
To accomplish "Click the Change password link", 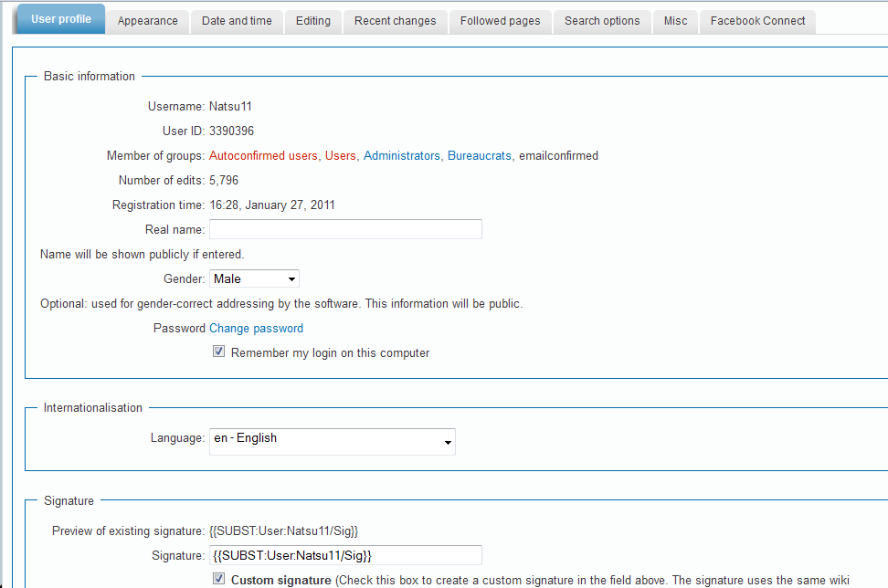I will click(256, 329).
